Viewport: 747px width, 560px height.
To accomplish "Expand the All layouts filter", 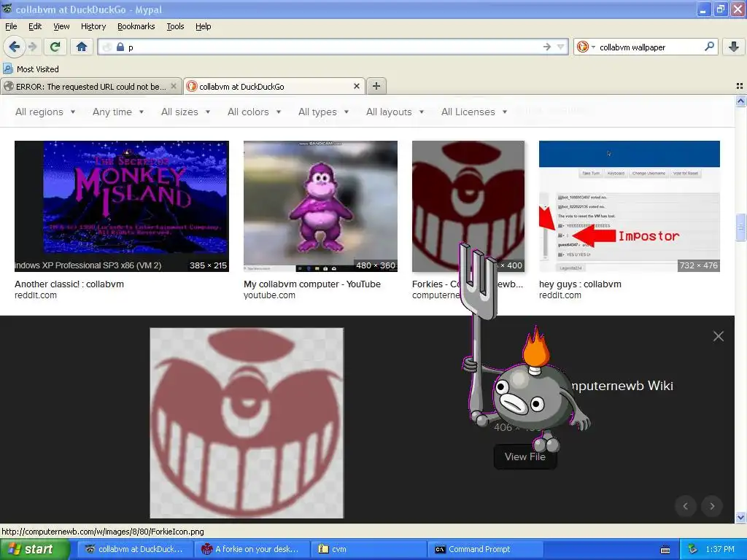I will [x=395, y=112].
